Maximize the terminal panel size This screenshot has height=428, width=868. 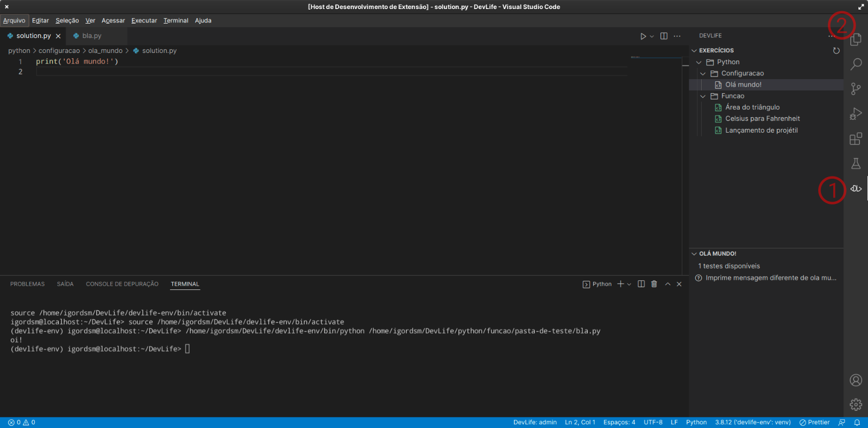(667, 284)
